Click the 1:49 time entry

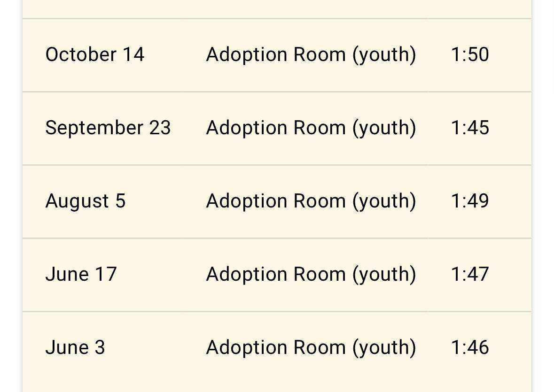(470, 201)
